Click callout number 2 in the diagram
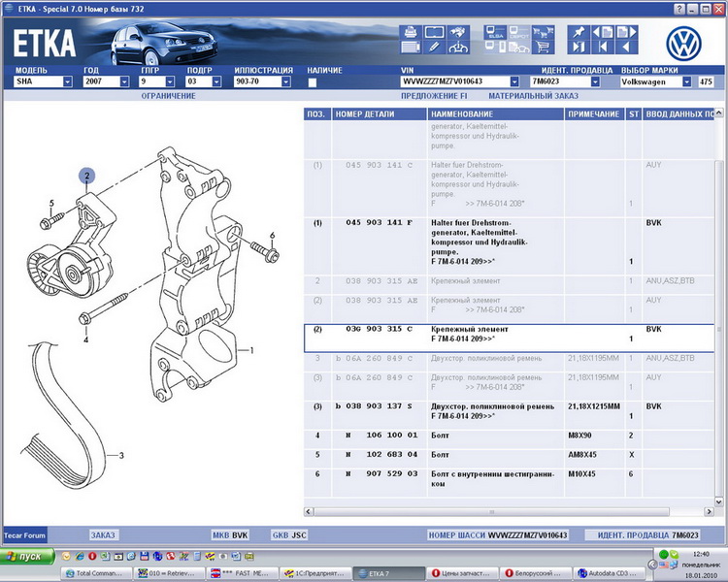This screenshot has height=582, width=728. coord(86,176)
